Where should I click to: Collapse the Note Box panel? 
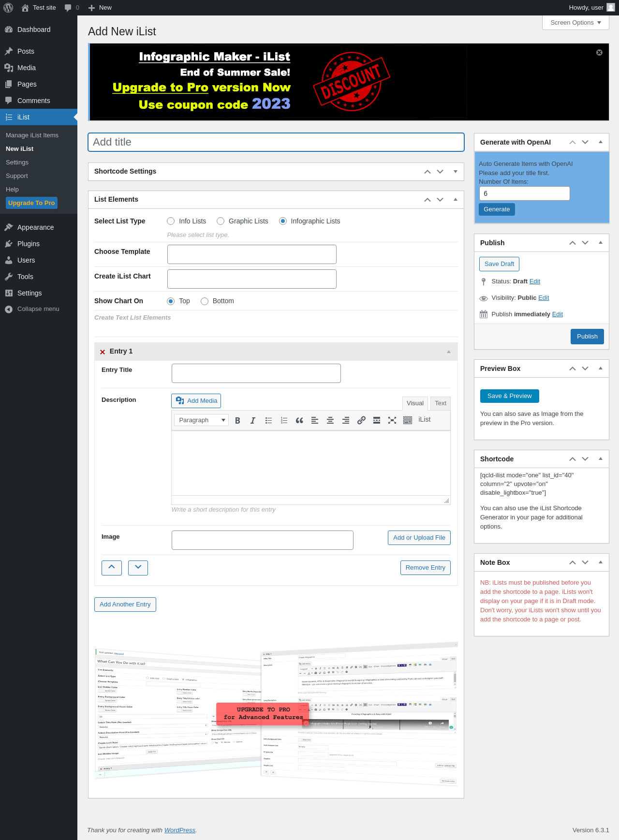[x=601, y=562]
